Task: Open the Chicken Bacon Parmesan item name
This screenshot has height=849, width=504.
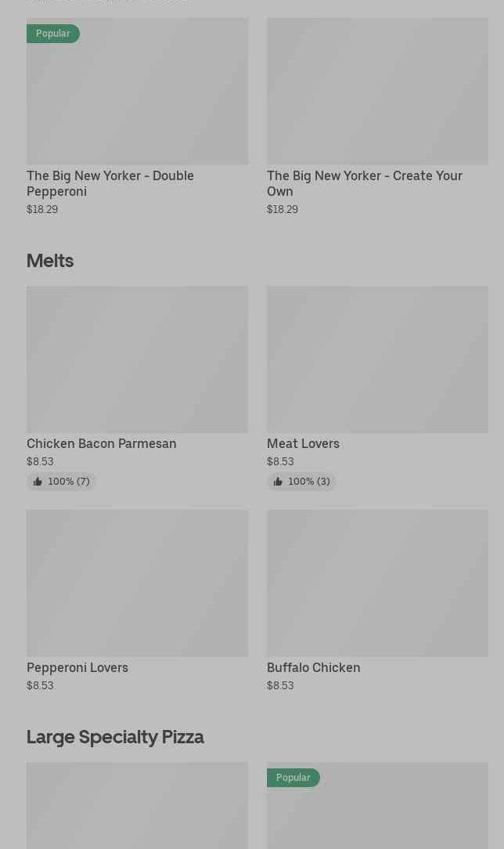Action: pyautogui.click(x=102, y=443)
